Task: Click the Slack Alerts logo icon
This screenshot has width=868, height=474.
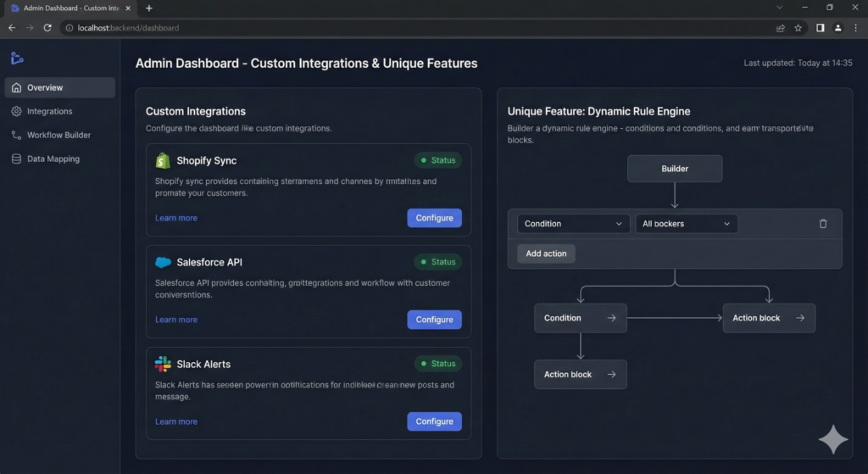Action: [x=163, y=364]
